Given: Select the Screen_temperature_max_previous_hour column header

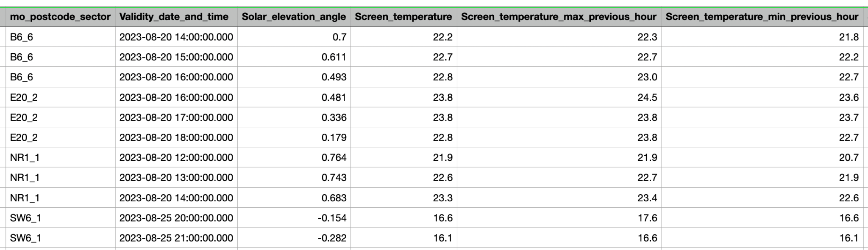Looking at the screenshot, I should [x=559, y=17].
